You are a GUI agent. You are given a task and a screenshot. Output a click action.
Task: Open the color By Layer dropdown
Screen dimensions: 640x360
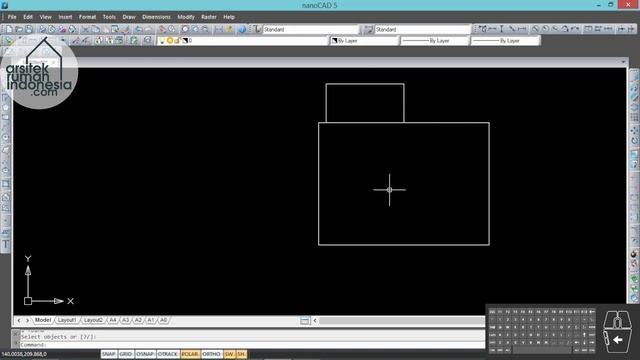pyautogui.click(x=364, y=40)
